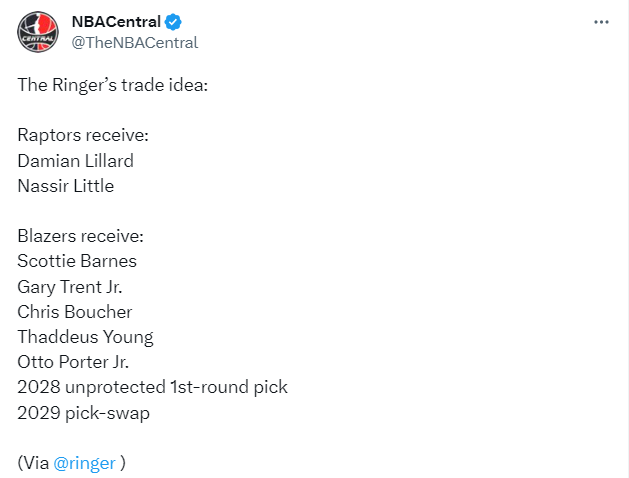Click the "2029 pick-swap" line
The width and height of the screenshot is (629, 478).
pos(84,412)
